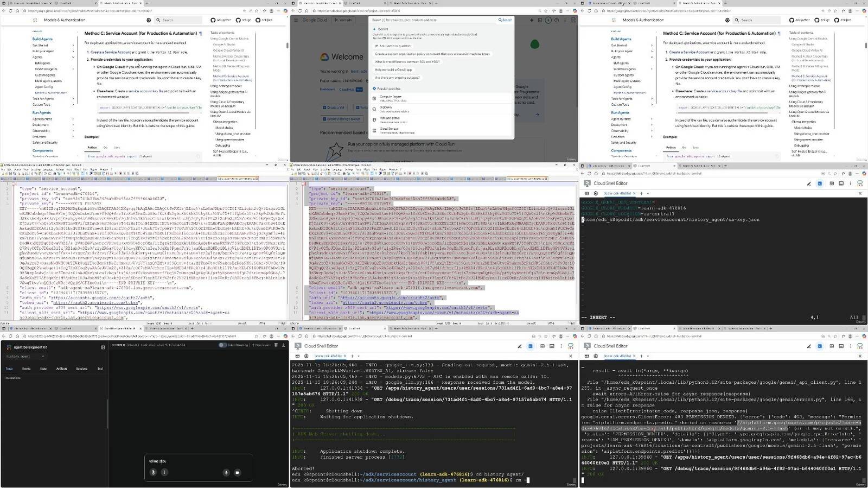Switch to the Artifacts tab in ADK web
Screen dimensions: 868x488
click(62, 369)
